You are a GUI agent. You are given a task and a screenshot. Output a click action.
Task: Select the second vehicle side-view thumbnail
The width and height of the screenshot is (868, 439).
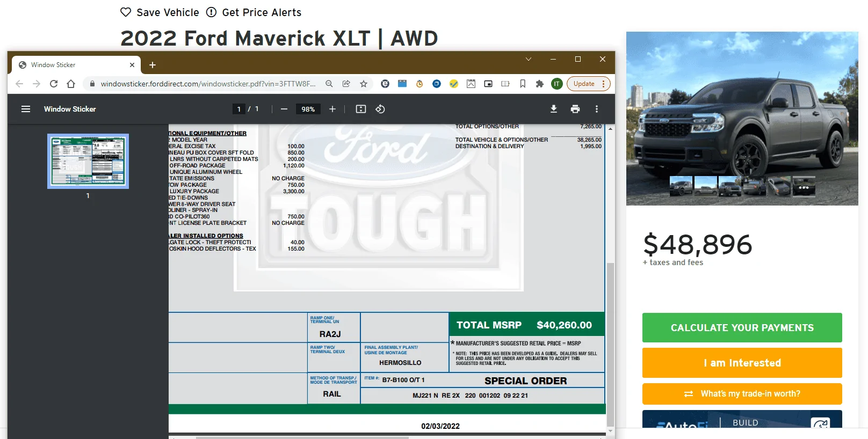point(705,186)
